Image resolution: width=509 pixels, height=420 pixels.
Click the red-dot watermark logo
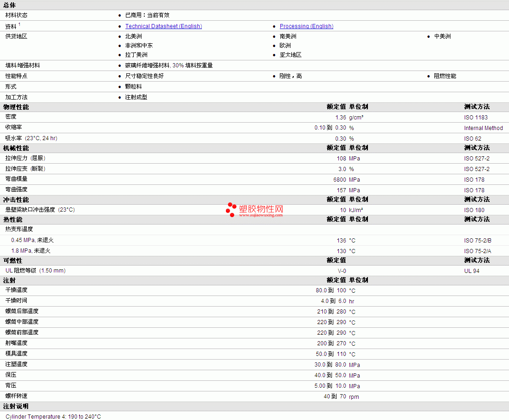(x=231, y=210)
